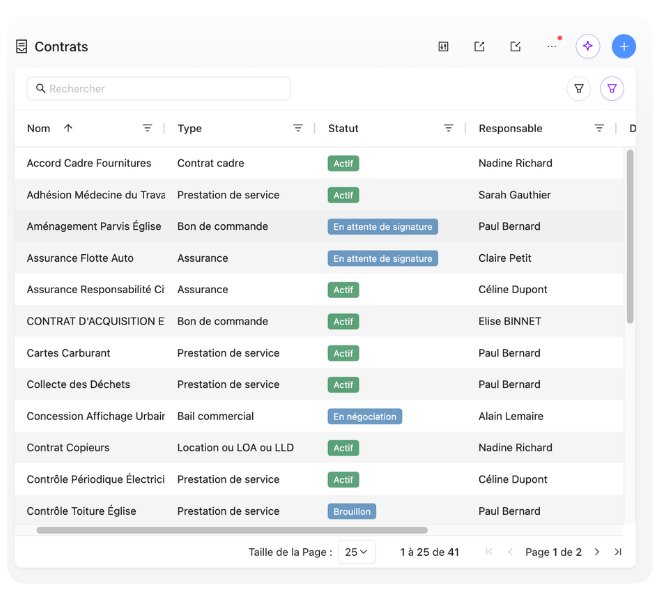Select the Assurance Responsabilité Civile row
This screenshot has width=660, height=600.
[x=319, y=290]
